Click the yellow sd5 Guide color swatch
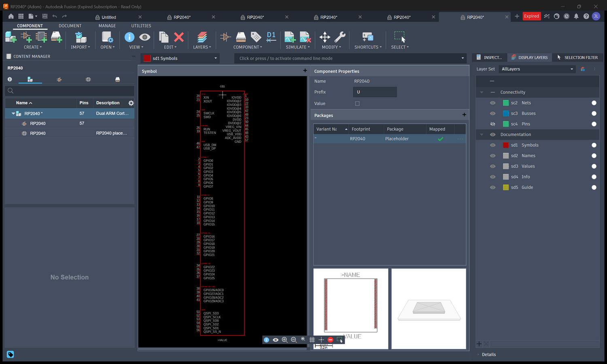 coord(506,187)
